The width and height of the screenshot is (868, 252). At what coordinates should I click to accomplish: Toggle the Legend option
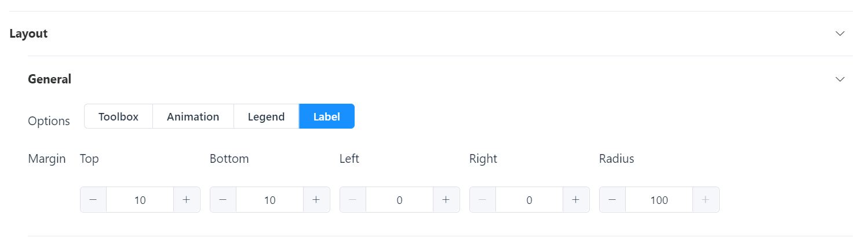[x=266, y=116]
